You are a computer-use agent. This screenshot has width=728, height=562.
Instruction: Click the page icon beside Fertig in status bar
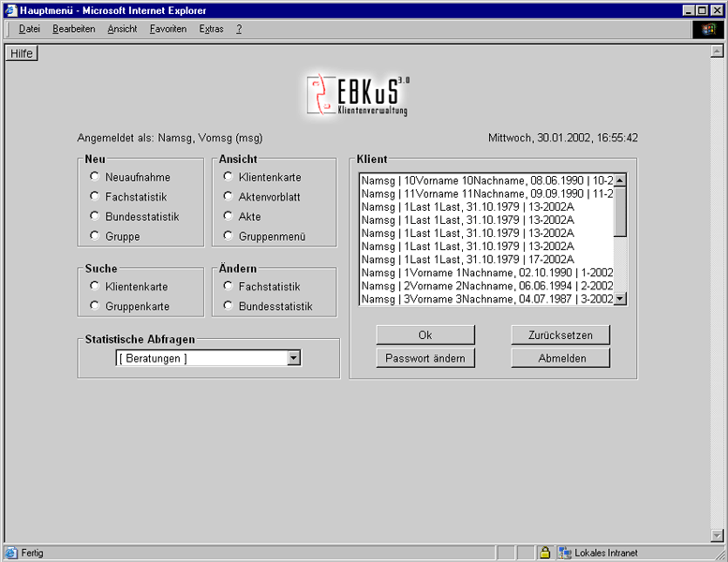(x=11, y=553)
